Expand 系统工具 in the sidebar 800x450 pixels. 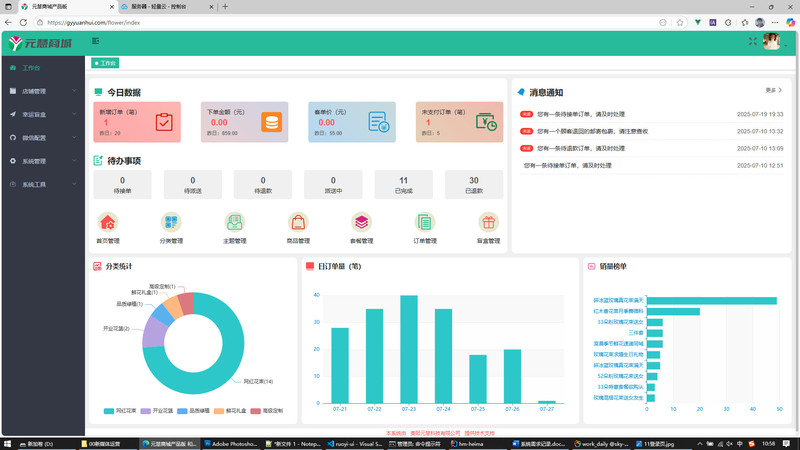pyautogui.click(x=43, y=184)
